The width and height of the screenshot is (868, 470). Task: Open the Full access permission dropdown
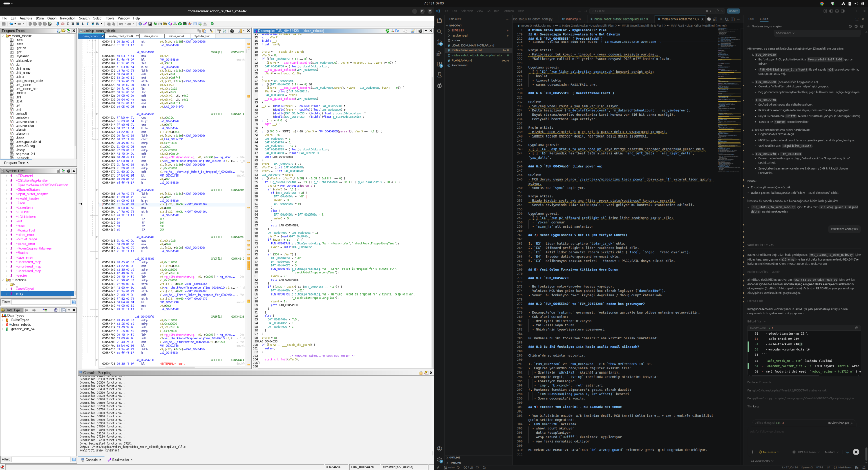(x=769, y=452)
